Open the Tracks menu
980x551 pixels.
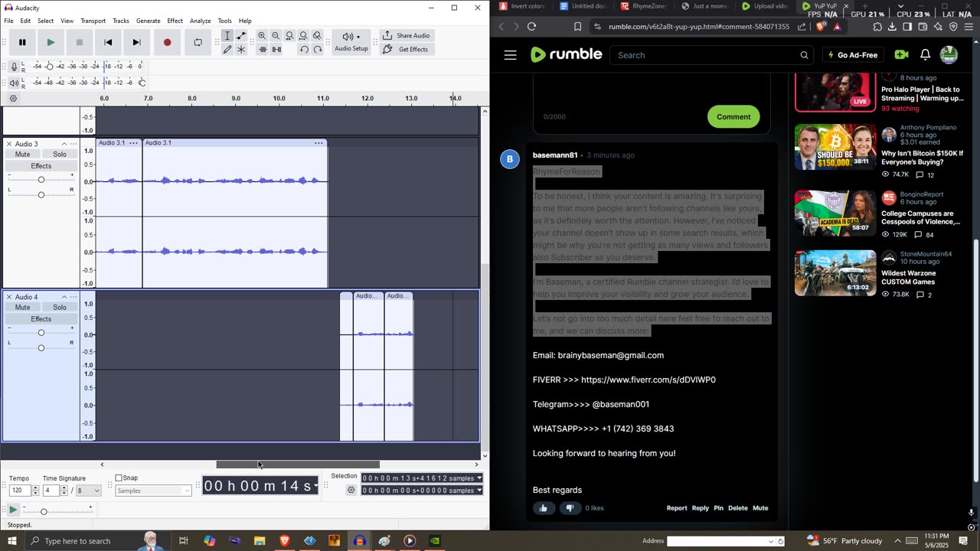(x=121, y=21)
